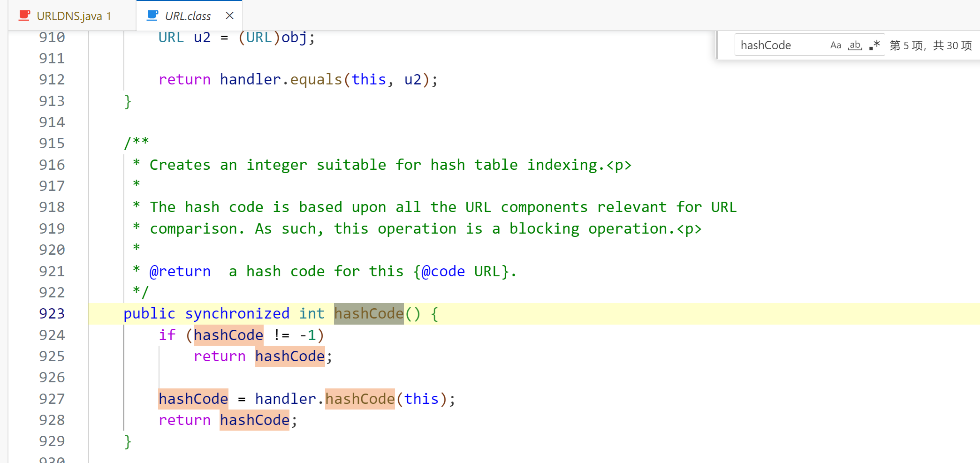Toggle Use Regular Expression in find widget
The image size is (980, 463).
[x=874, y=45]
